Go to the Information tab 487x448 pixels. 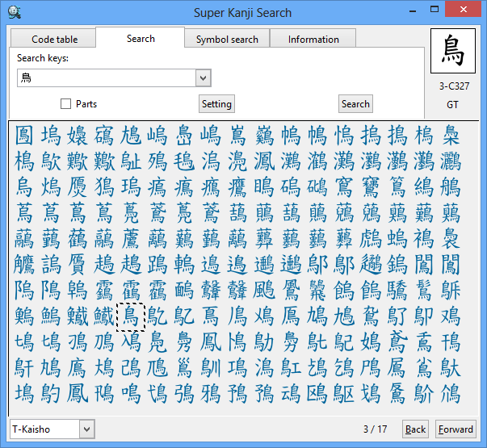click(313, 39)
